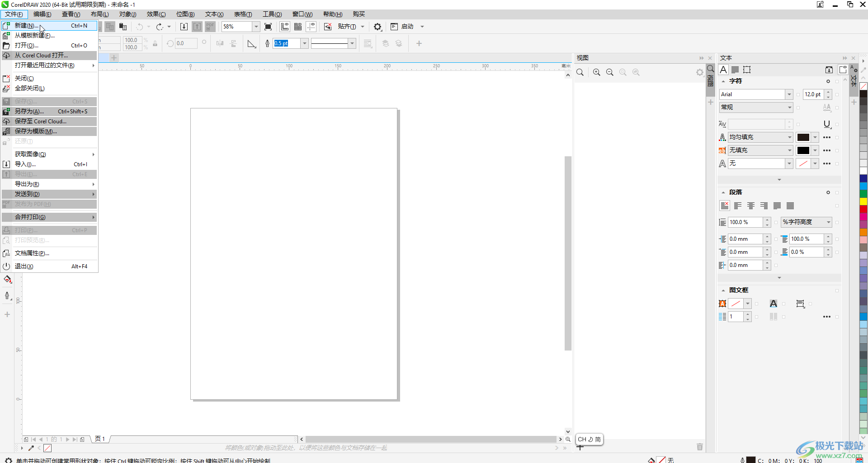Click the text fill color swatch
The width and height of the screenshot is (868, 463).
pyautogui.click(x=803, y=137)
